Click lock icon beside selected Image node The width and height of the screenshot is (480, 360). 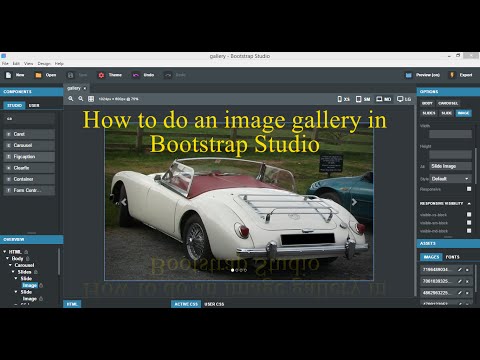click(41, 286)
